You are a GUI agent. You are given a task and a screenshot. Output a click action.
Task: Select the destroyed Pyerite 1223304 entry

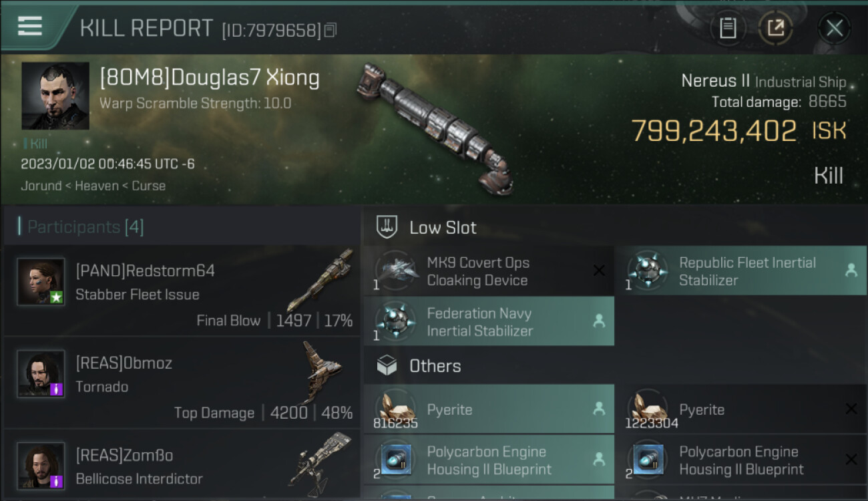pos(740,409)
